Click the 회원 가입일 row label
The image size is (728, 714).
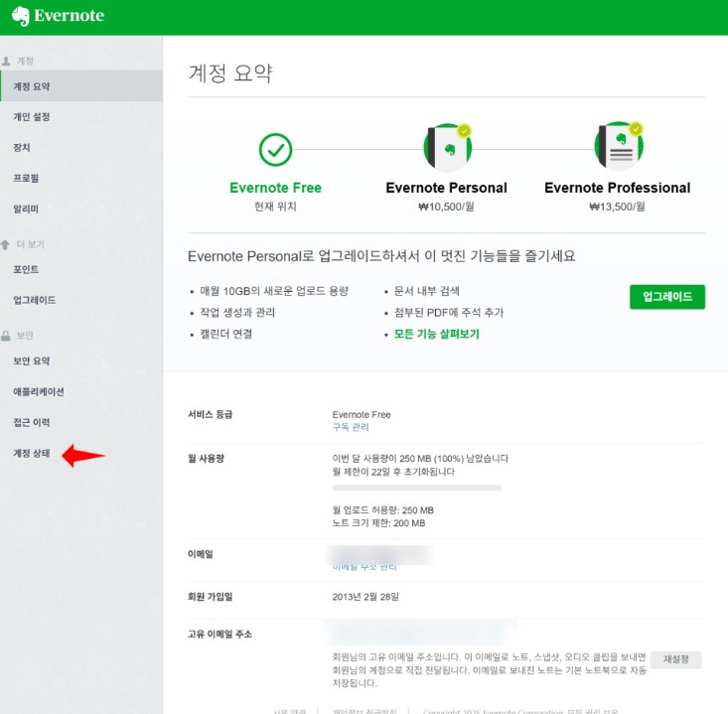point(210,597)
